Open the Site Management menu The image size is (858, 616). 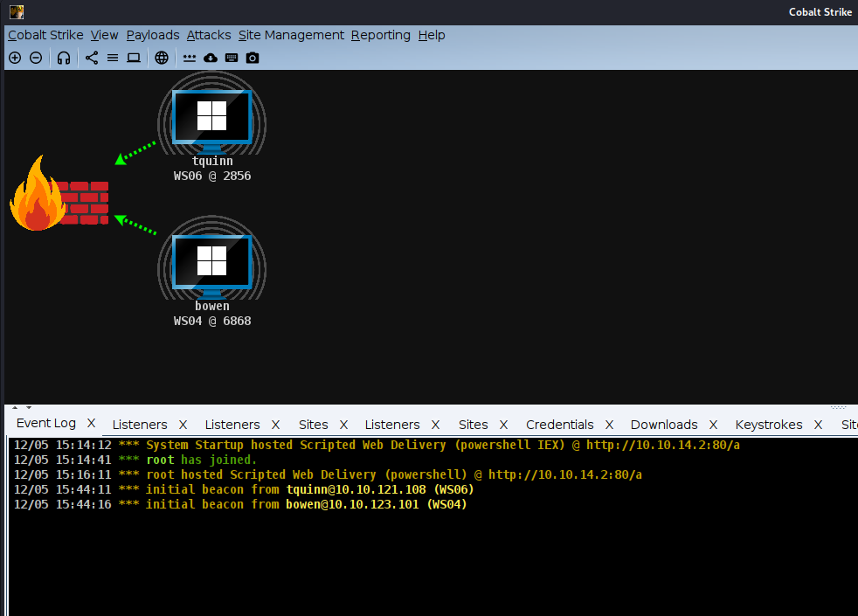point(291,35)
